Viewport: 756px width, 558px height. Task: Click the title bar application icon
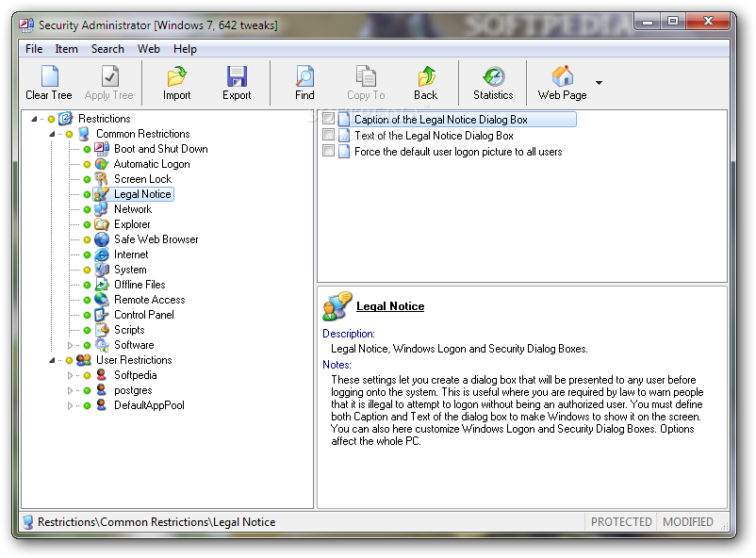[26, 25]
